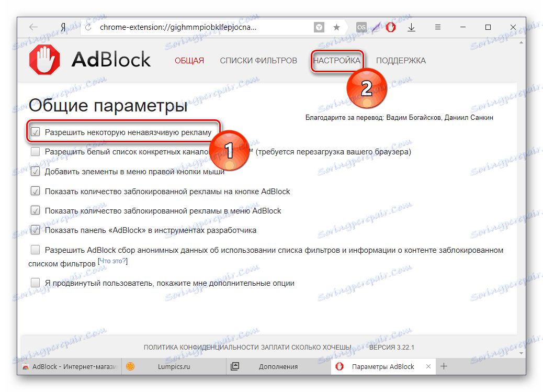
Task: Click the ВЕРСИЯ 3.22.1 text
Action: tap(392, 348)
